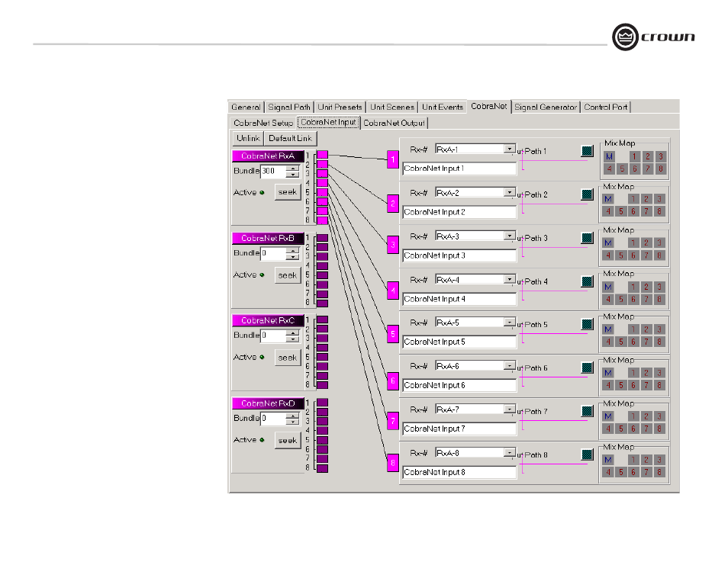This screenshot has height=562, width=728.
Task: Open the RxA-7 Rx-# dropdown
Action: point(509,409)
